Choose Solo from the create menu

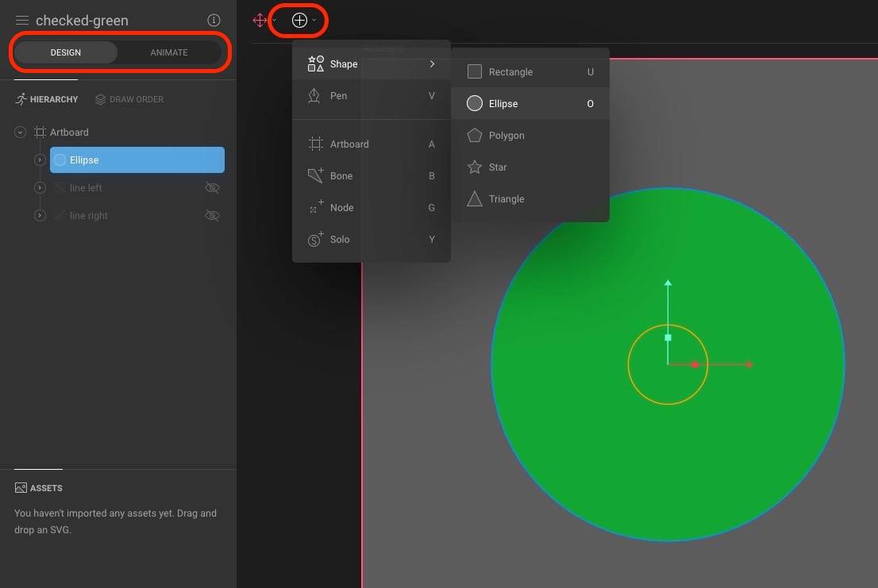372,240
